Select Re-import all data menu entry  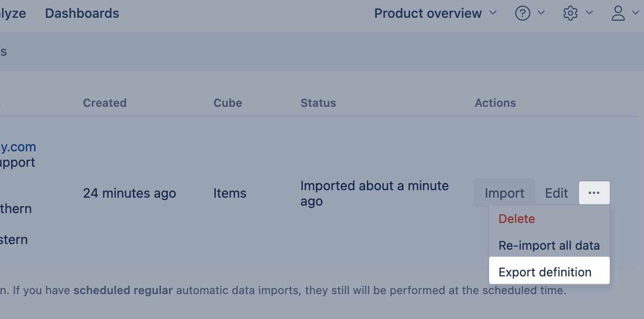click(549, 245)
